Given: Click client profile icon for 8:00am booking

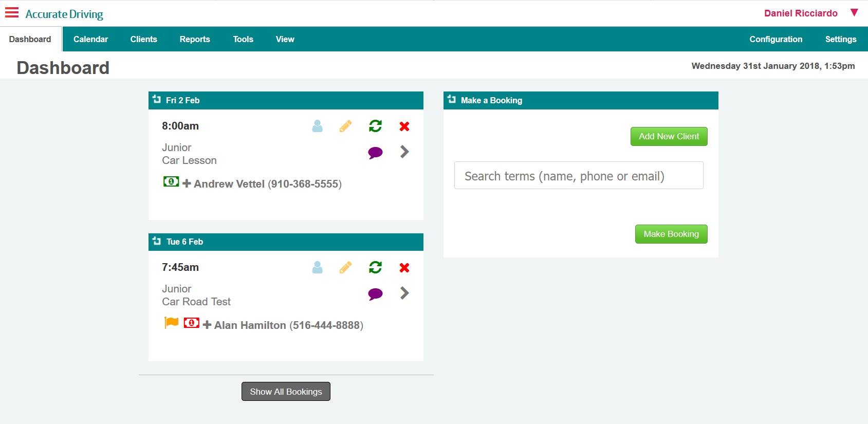Looking at the screenshot, I should [x=318, y=126].
